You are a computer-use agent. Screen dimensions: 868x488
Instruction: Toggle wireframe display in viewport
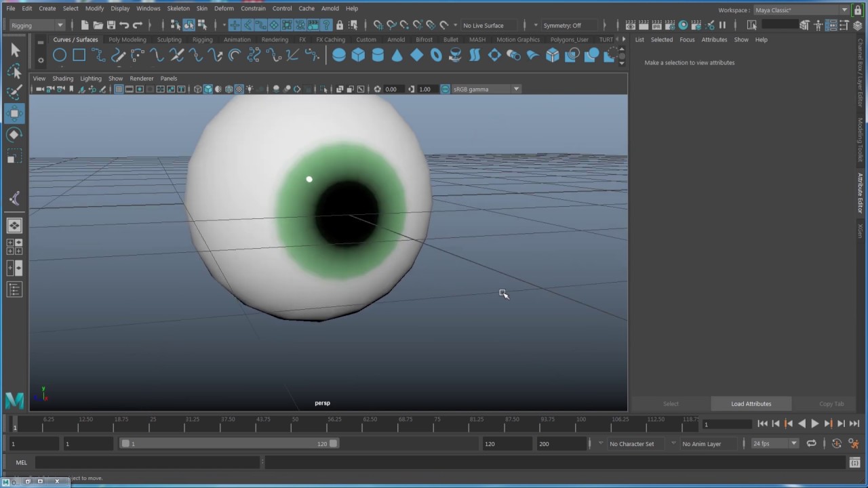click(198, 89)
